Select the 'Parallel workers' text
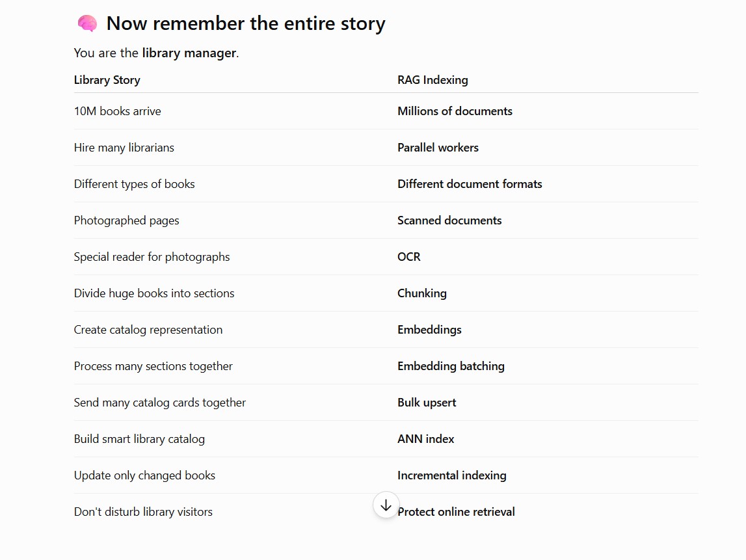The image size is (746, 560). (x=438, y=148)
